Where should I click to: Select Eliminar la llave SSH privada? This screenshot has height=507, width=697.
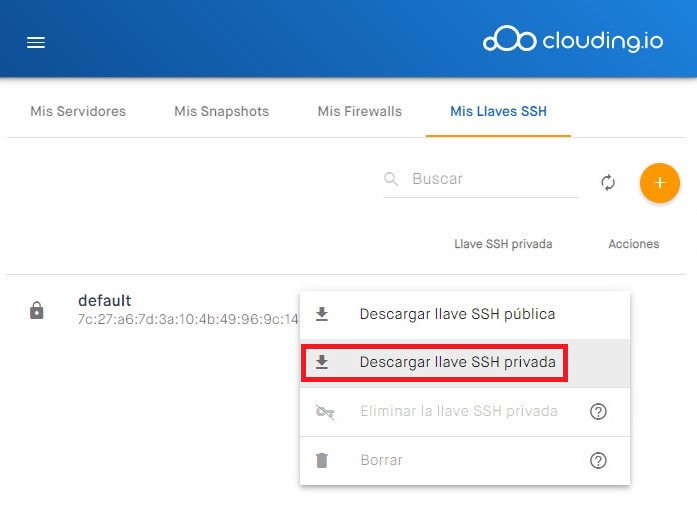click(x=458, y=411)
